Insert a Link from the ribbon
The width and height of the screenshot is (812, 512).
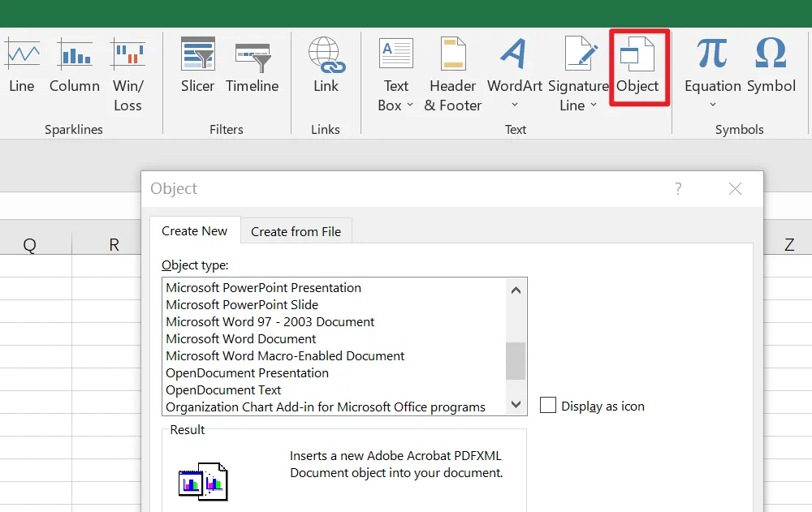coord(326,66)
